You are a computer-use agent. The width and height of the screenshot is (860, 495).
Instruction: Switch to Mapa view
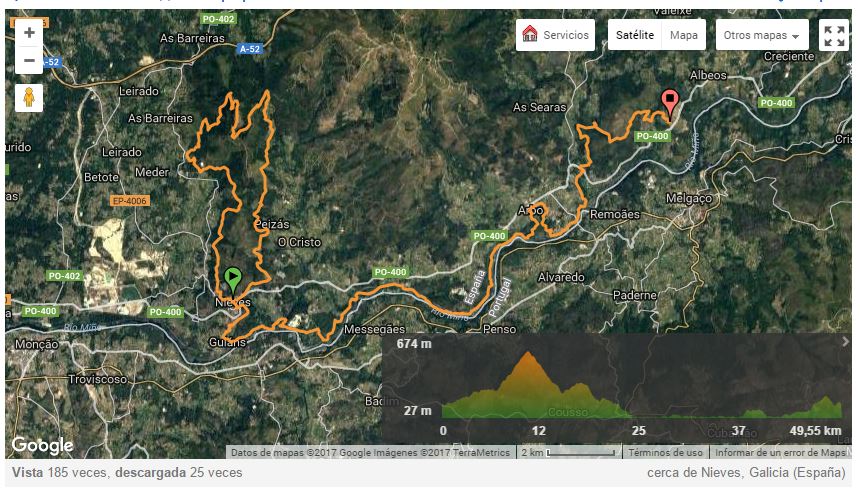coord(683,35)
